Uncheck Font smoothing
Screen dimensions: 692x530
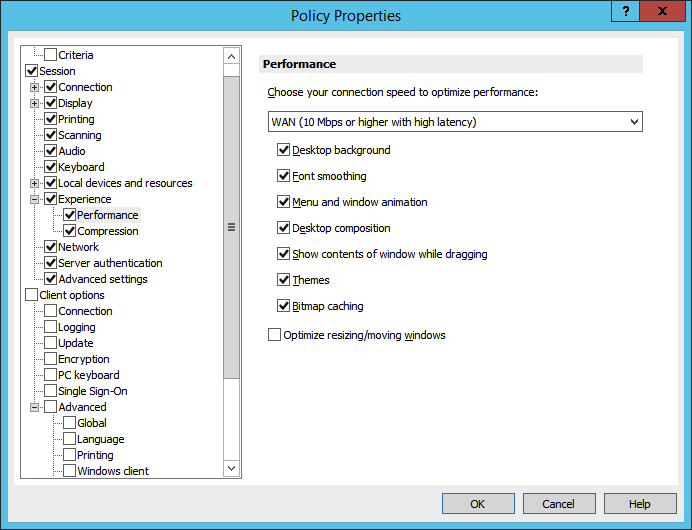pyautogui.click(x=284, y=176)
